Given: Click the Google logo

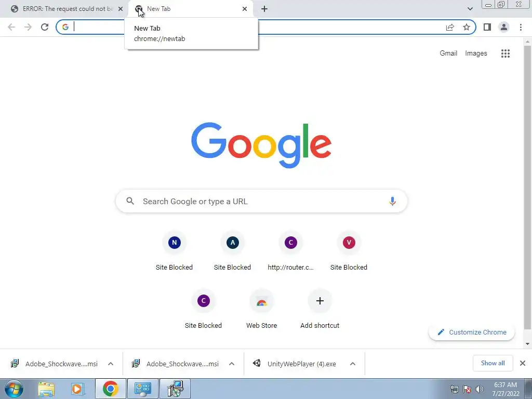Looking at the screenshot, I should 261,145.
